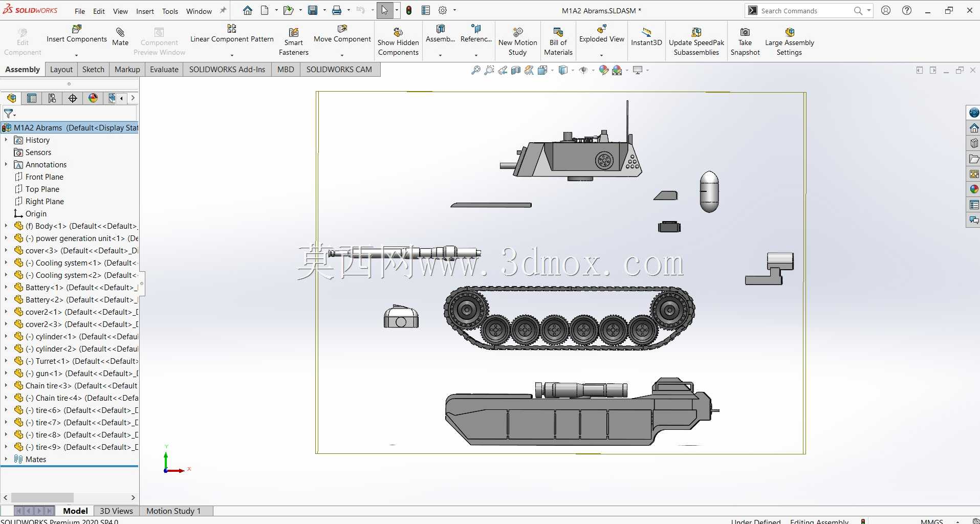
Task: Switch to the SOLIDWORKS Add-Ins tab
Action: point(227,70)
